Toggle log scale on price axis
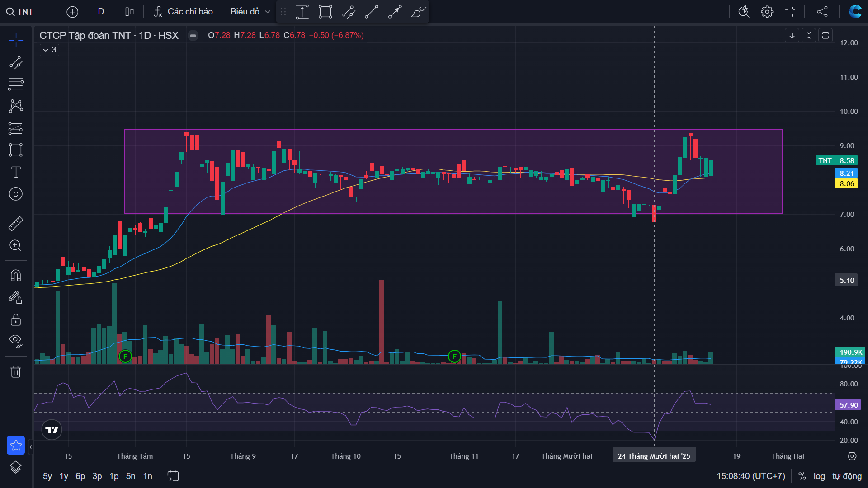The image size is (868, 488). click(819, 476)
